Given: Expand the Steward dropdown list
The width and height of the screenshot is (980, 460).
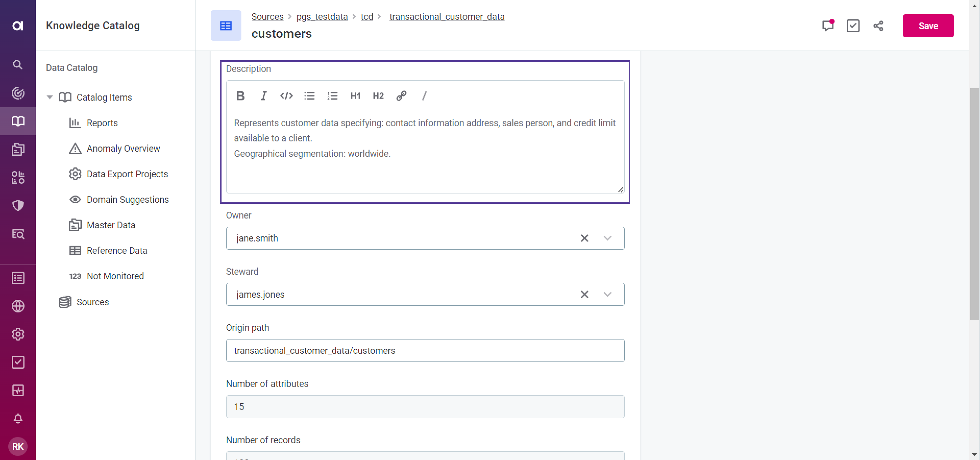Looking at the screenshot, I should tap(607, 294).
